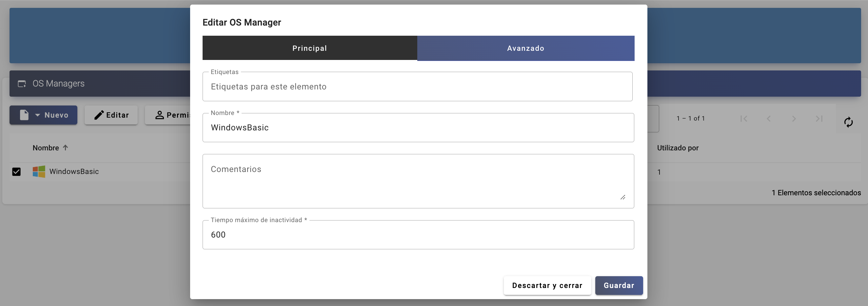The height and width of the screenshot is (306, 868).
Task: Click the pencil icon on Editar
Action: point(99,115)
